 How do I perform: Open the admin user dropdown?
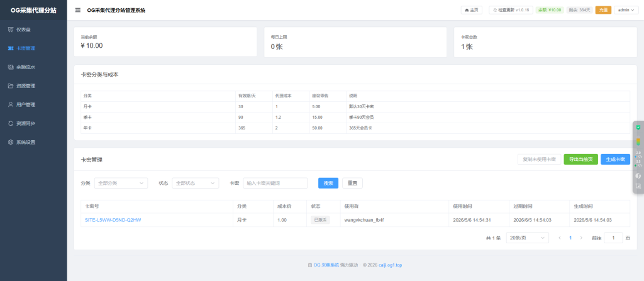(x=626, y=10)
